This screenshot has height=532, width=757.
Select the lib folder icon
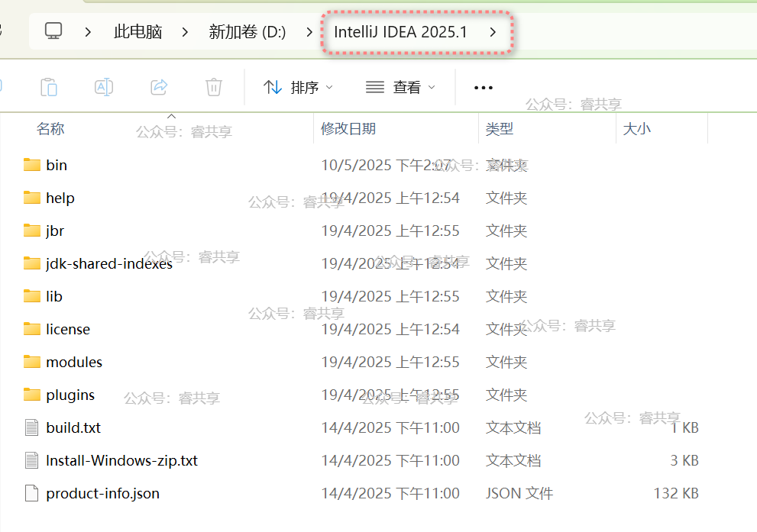coord(32,296)
